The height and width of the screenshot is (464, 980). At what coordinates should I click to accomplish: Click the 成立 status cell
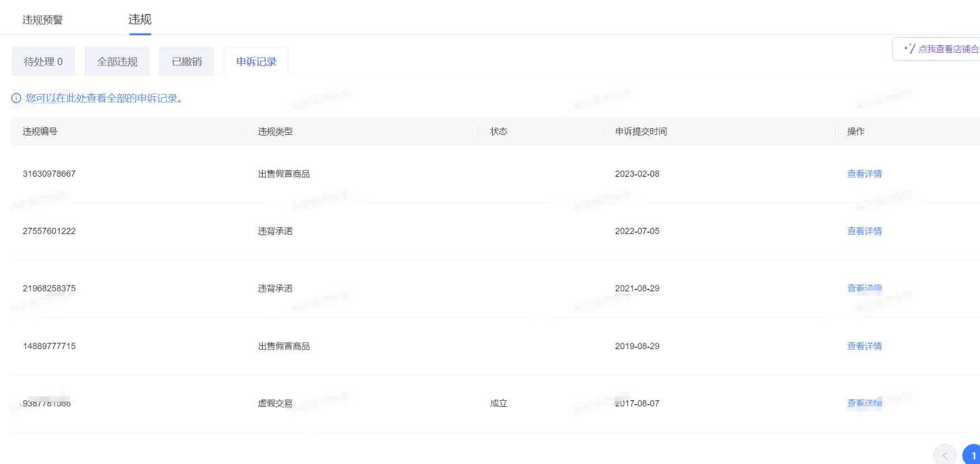coord(498,404)
